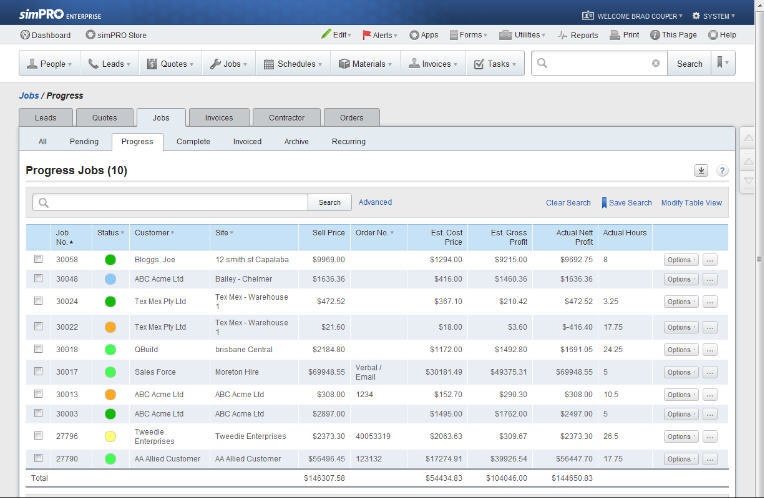Click the Edit pencil icon

(326, 35)
